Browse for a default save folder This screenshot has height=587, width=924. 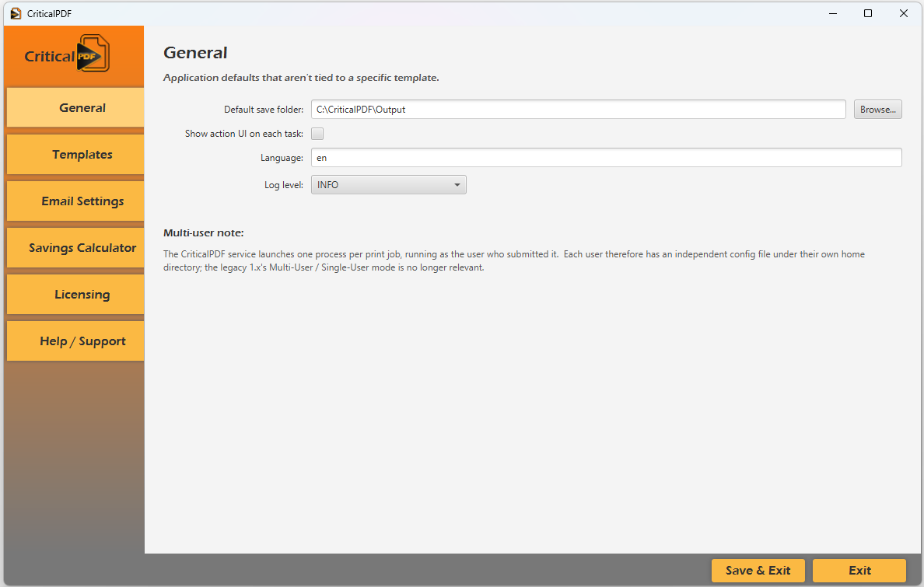point(877,109)
